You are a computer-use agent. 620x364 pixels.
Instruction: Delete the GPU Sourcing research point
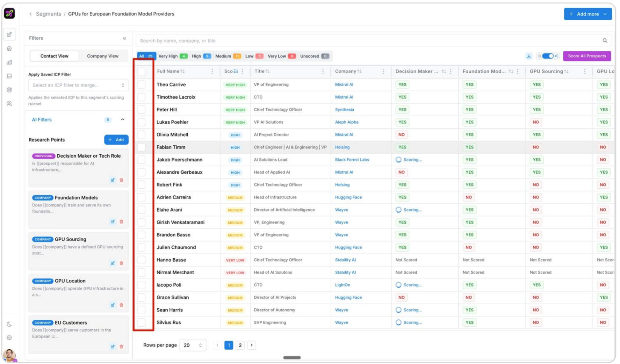[x=121, y=263]
